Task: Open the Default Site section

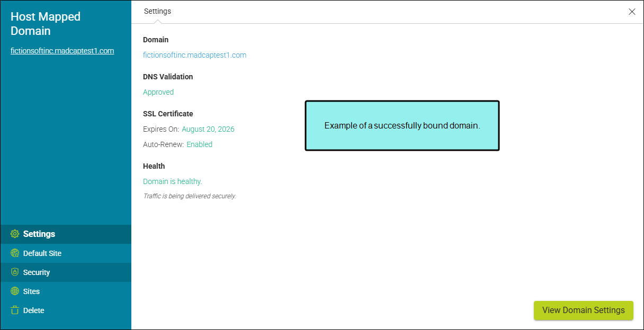Action: [x=42, y=253]
